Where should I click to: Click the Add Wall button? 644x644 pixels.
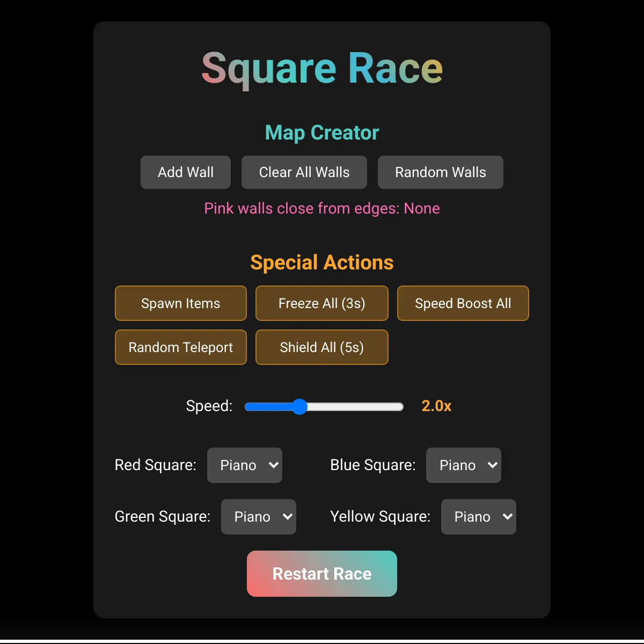[185, 172]
